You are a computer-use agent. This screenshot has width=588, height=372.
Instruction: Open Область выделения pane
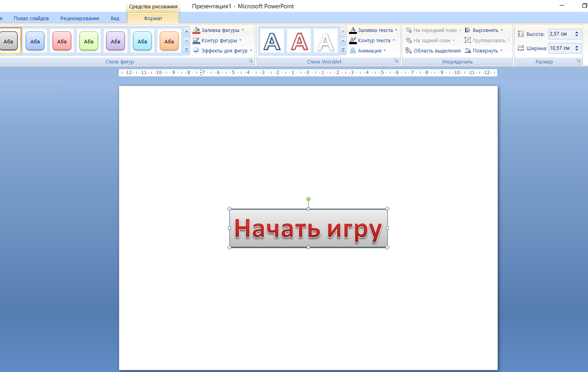pyautogui.click(x=433, y=50)
